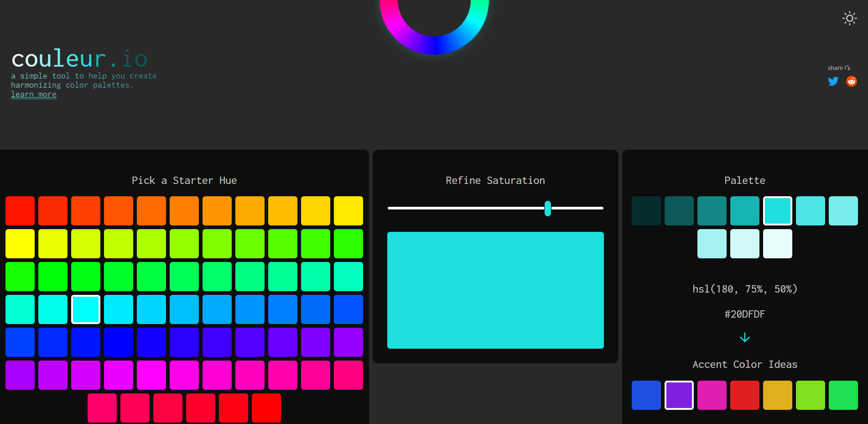Select the blue accent color idea
Screen dimensions: 868x424
point(646,395)
